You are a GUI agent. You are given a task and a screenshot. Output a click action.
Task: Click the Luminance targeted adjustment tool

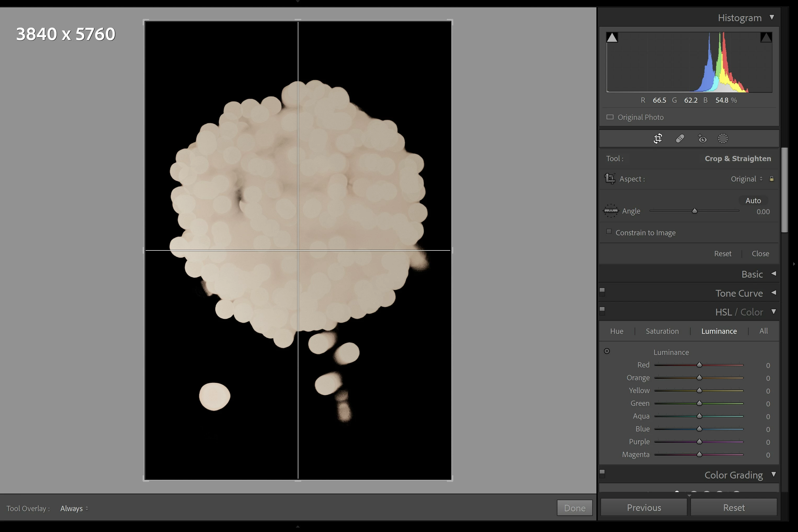(x=607, y=351)
